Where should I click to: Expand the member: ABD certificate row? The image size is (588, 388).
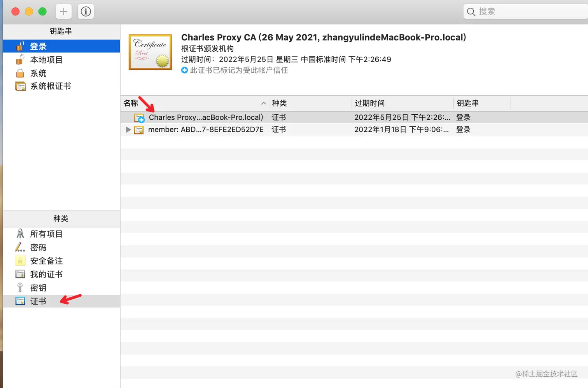[x=128, y=129]
